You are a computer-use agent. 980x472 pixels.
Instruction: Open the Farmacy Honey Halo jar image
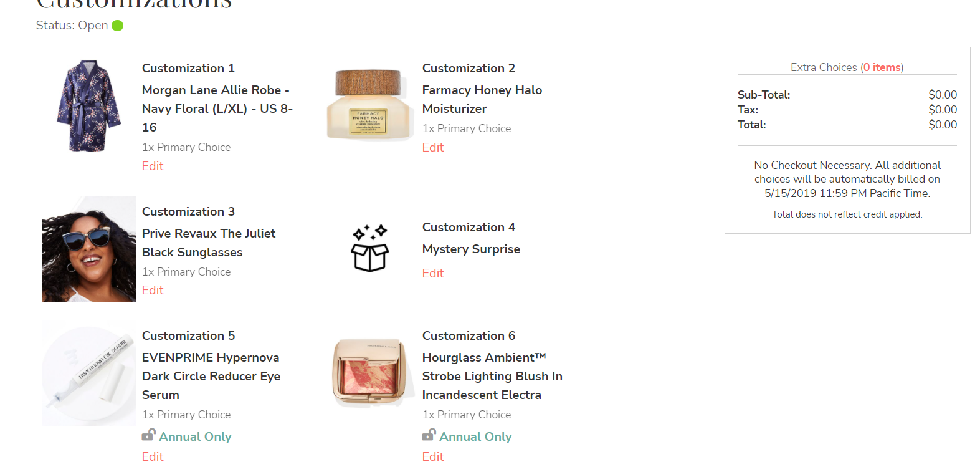[369, 104]
